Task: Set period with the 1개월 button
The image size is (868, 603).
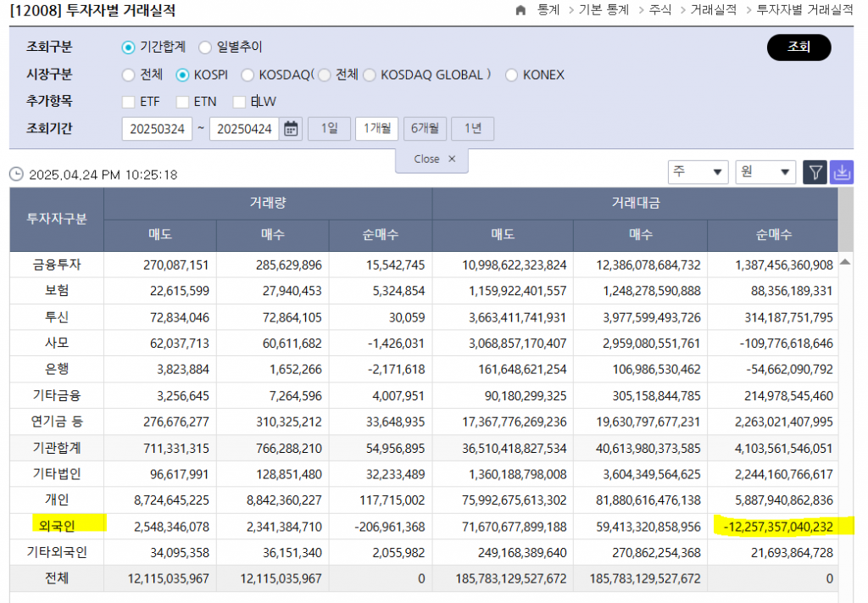Action: click(x=376, y=129)
